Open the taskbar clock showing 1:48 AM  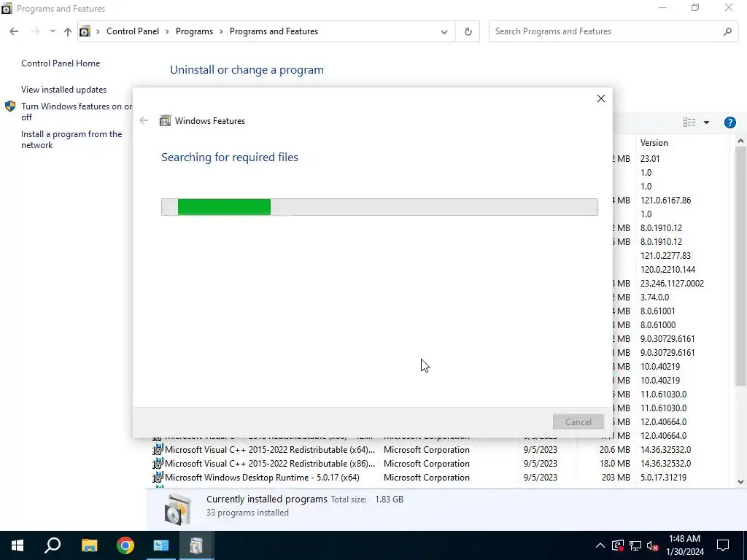click(684, 545)
